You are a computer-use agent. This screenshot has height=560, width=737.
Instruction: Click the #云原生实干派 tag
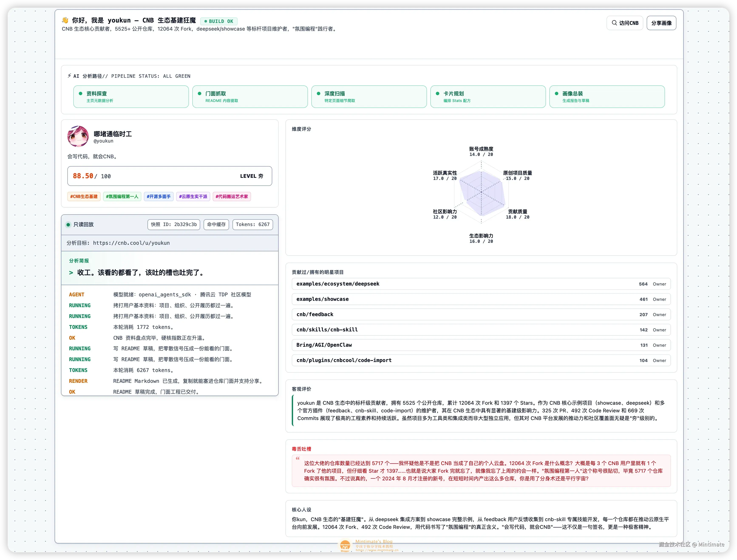pos(193,197)
